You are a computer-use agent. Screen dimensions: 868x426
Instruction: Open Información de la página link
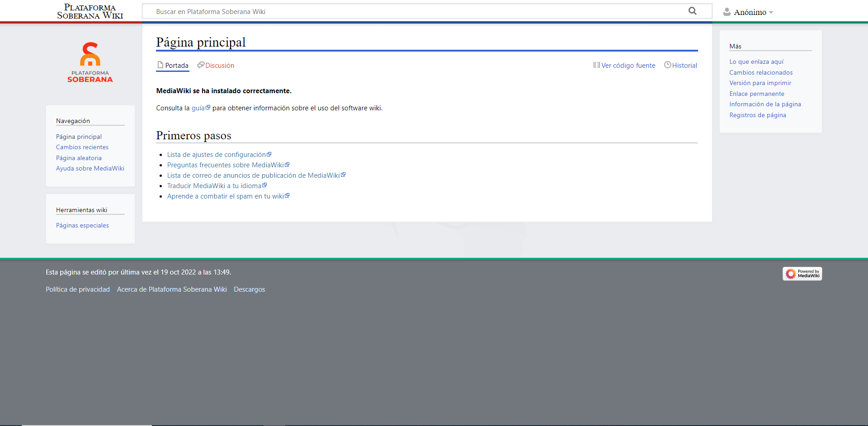coord(765,104)
